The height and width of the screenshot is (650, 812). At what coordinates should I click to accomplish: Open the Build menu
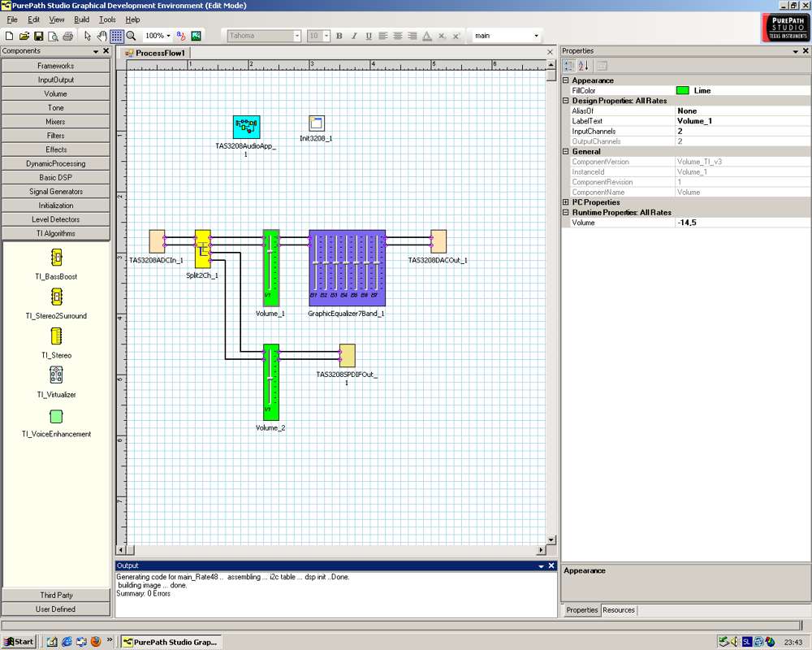point(82,19)
